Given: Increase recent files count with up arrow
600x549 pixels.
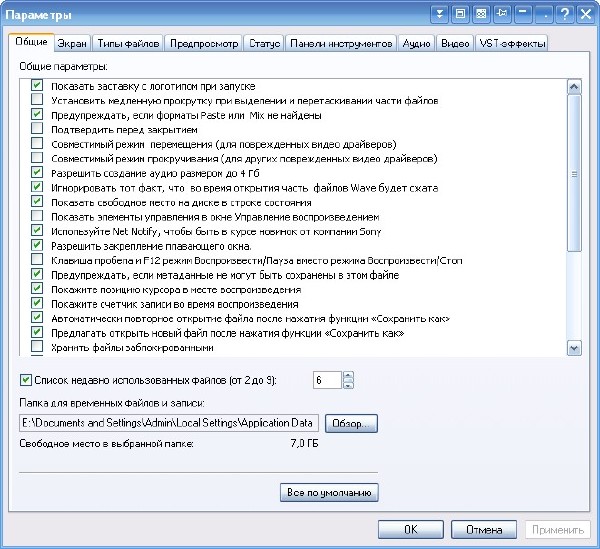Looking at the screenshot, I should point(348,376).
